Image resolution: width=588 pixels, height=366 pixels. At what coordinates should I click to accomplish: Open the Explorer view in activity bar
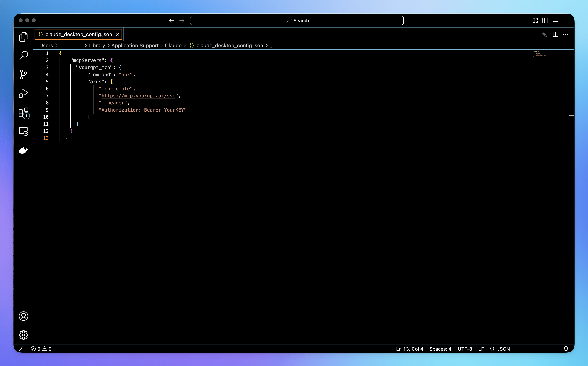point(23,37)
